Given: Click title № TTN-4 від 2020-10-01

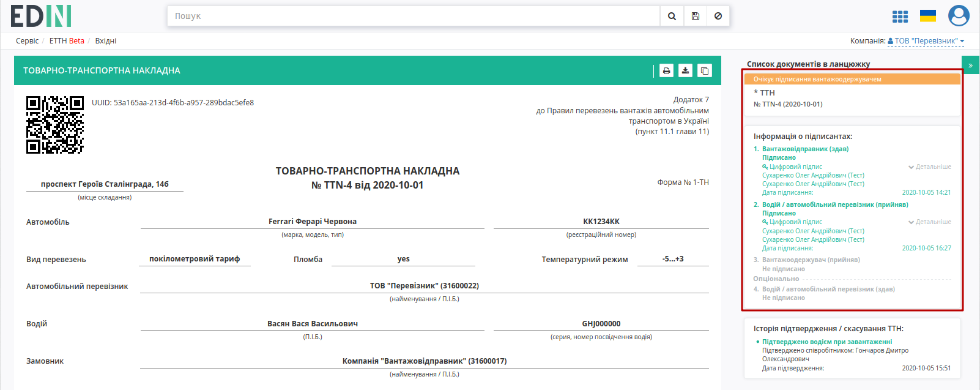Looking at the screenshot, I should tap(368, 185).
